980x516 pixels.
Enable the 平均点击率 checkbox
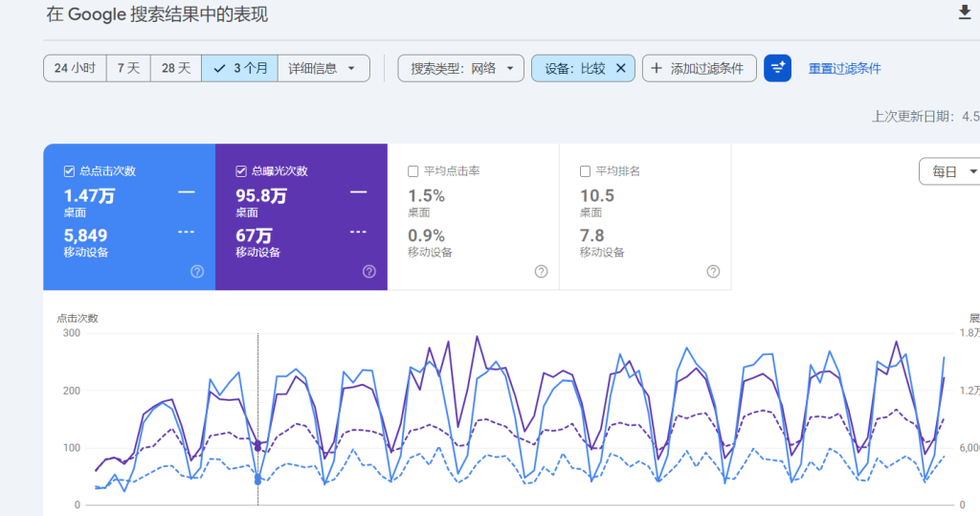point(412,171)
